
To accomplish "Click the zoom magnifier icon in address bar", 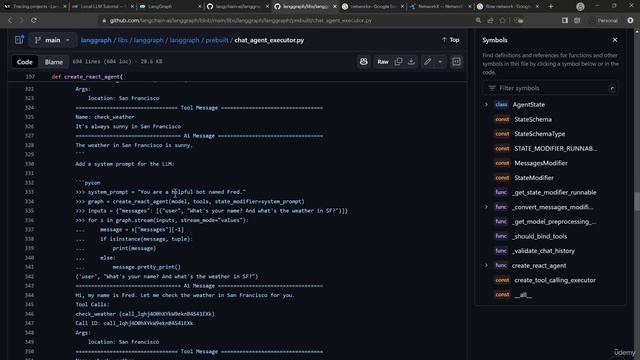I will [x=478, y=20].
